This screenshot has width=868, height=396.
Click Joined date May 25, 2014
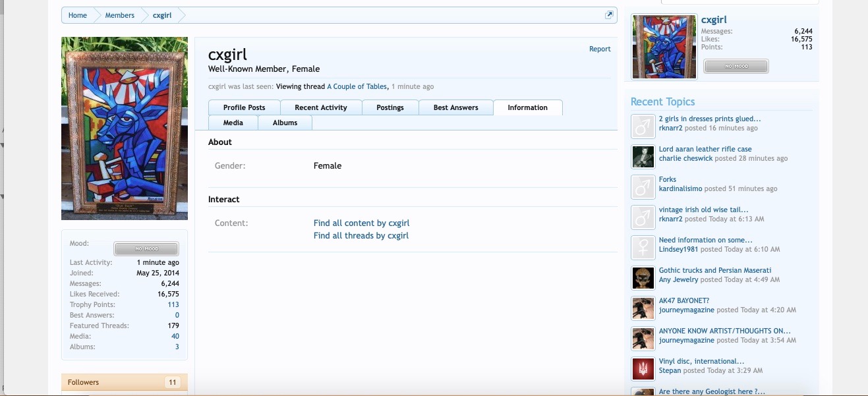coord(158,273)
